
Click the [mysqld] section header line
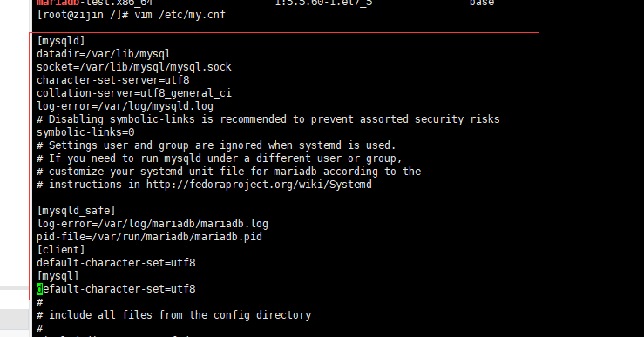pos(61,41)
